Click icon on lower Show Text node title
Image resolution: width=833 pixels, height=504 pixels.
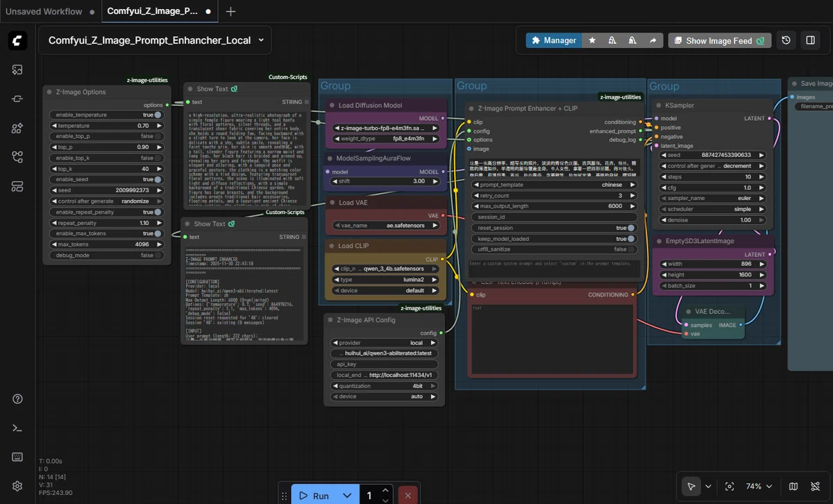pos(232,224)
